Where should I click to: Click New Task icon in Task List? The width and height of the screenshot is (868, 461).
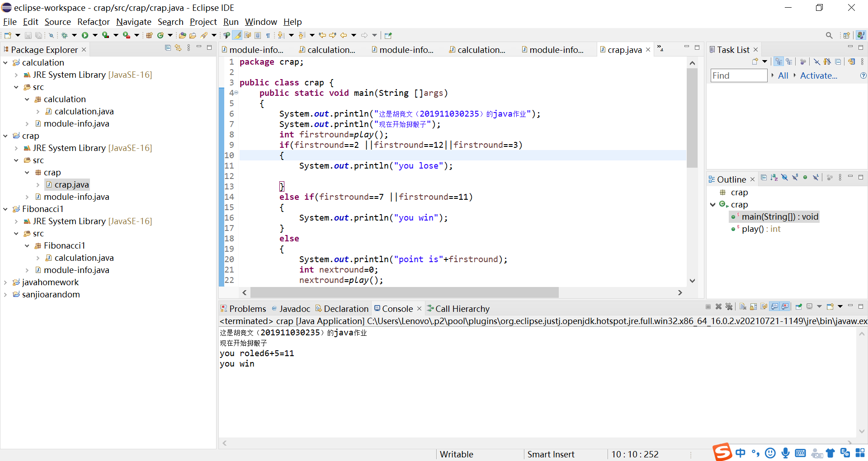point(755,61)
